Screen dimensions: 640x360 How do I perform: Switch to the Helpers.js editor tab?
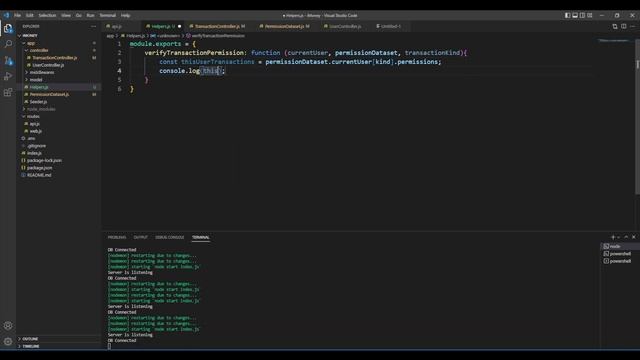(162, 26)
